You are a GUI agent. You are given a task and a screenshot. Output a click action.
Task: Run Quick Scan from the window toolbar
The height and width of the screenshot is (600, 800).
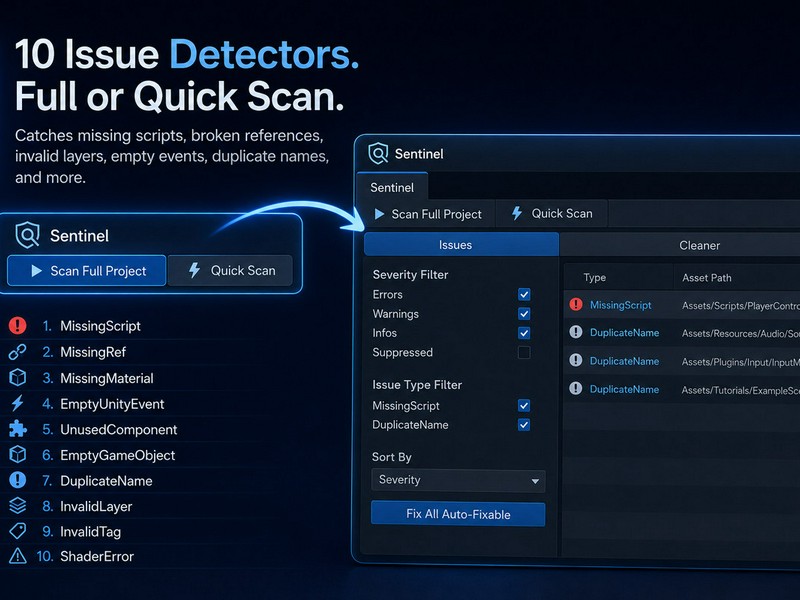pyautogui.click(x=552, y=213)
